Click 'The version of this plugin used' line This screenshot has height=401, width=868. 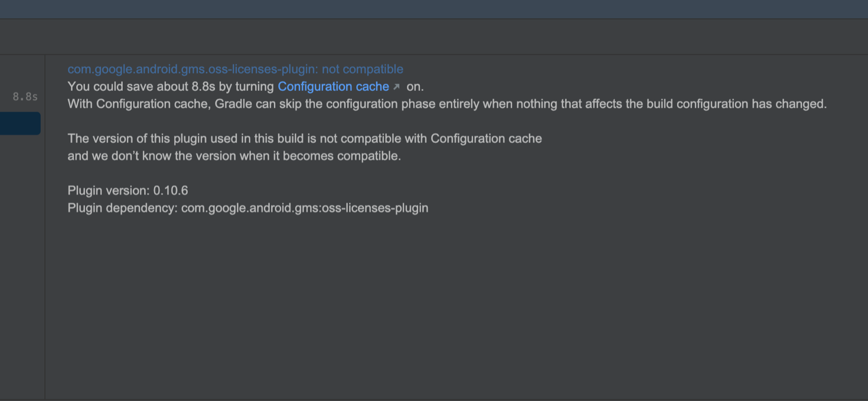[305, 139]
